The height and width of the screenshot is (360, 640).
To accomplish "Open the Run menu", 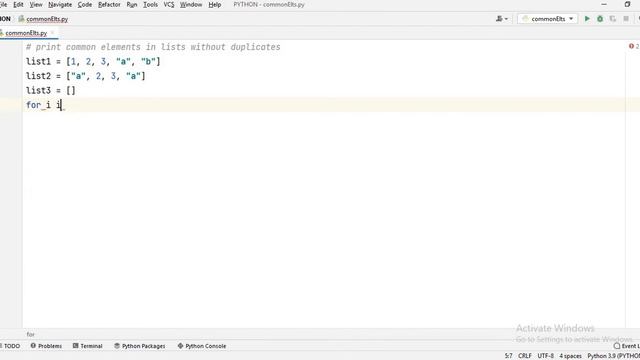I will tap(132, 4).
